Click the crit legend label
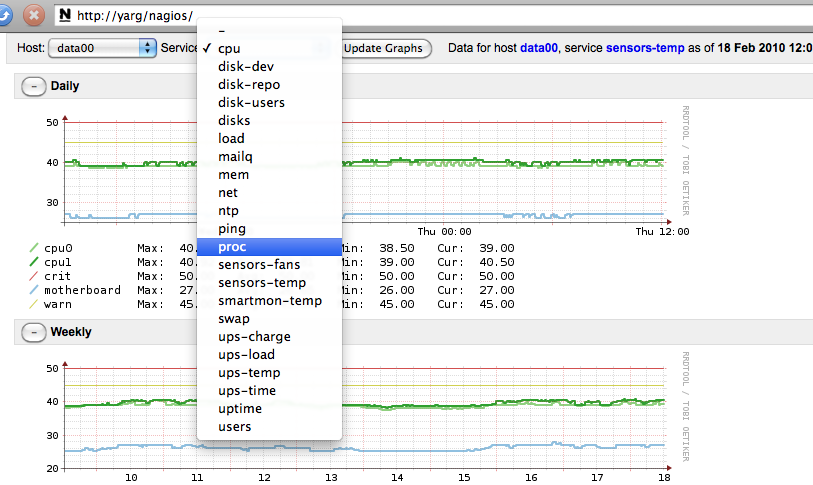The width and height of the screenshot is (813, 485). click(57, 276)
